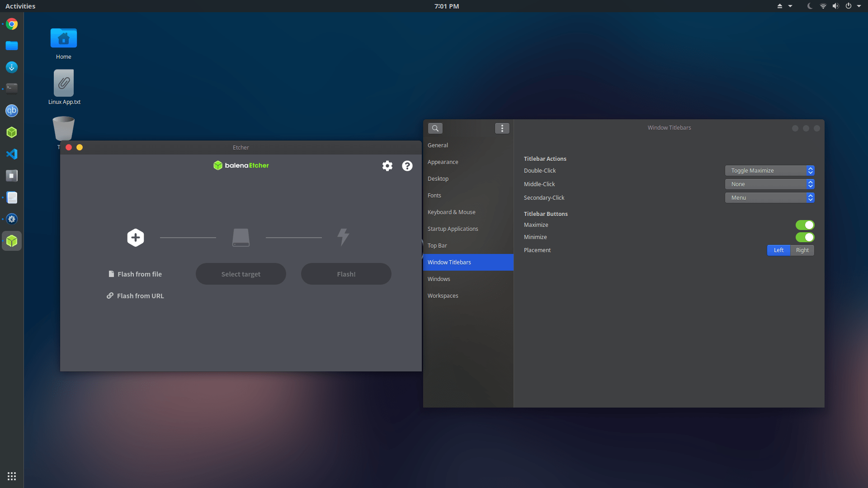Click the Etcher help question mark icon

(407, 166)
